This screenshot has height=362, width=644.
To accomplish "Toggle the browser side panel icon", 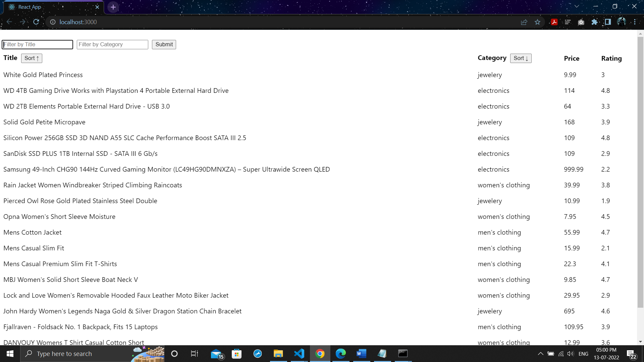I will click(608, 22).
